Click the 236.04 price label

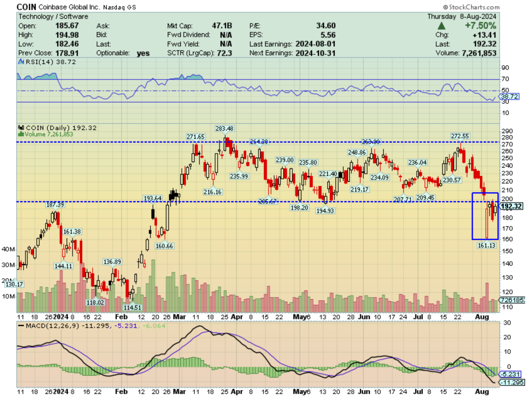(x=417, y=162)
